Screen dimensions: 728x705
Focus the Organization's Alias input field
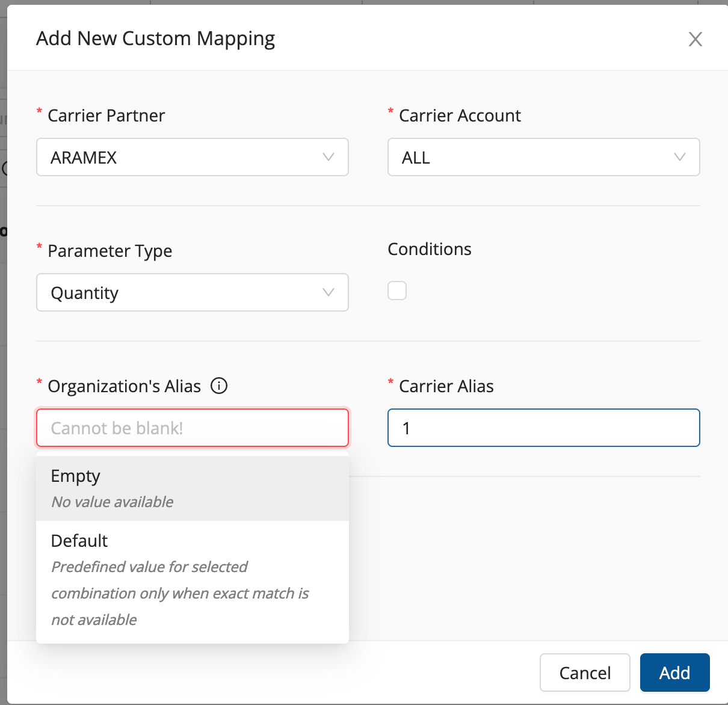(x=192, y=428)
